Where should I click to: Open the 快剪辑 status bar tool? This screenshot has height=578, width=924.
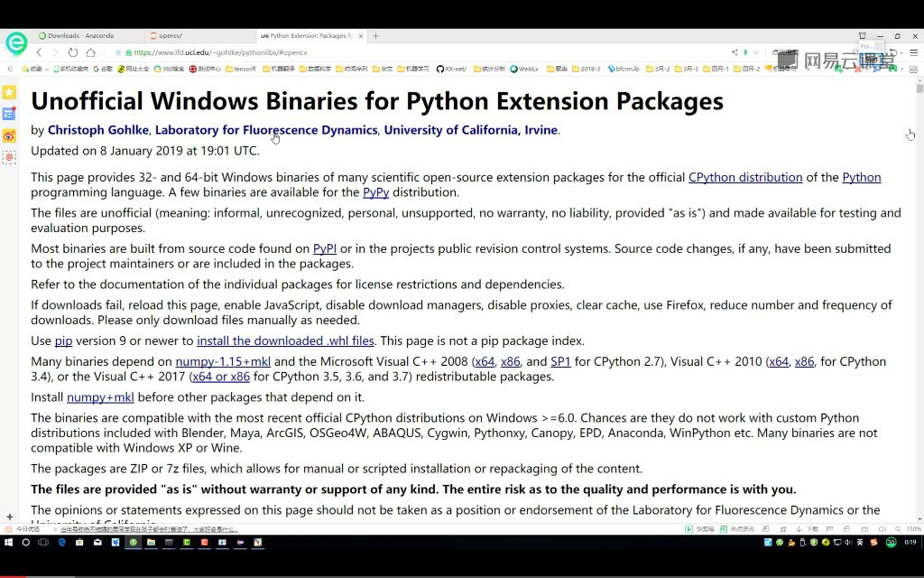699,529
